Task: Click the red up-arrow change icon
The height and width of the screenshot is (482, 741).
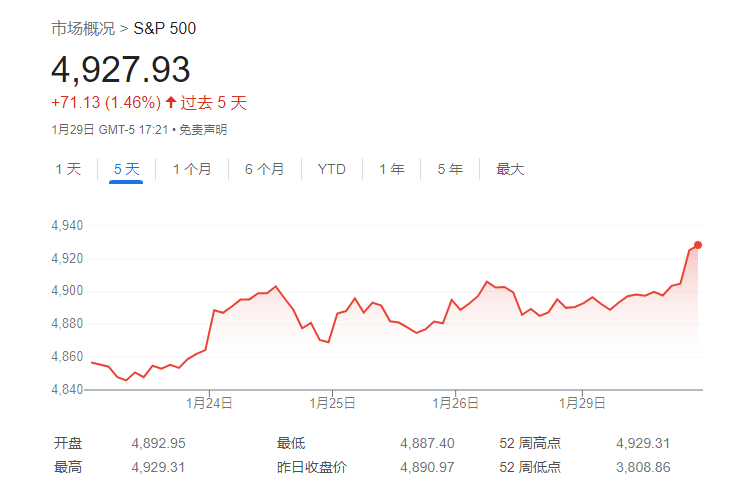Action: pos(171,102)
